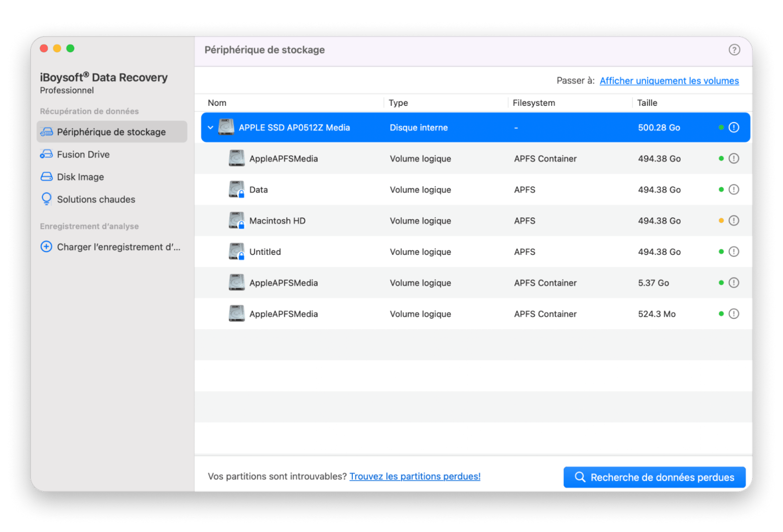
Task: Click the Disk Image sidebar icon
Action: click(x=46, y=177)
